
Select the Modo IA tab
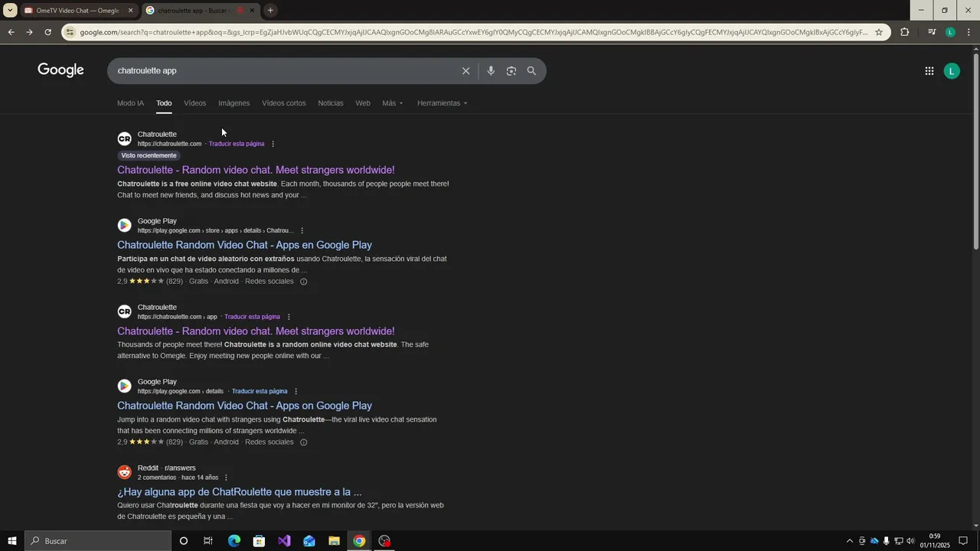(x=130, y=103)
